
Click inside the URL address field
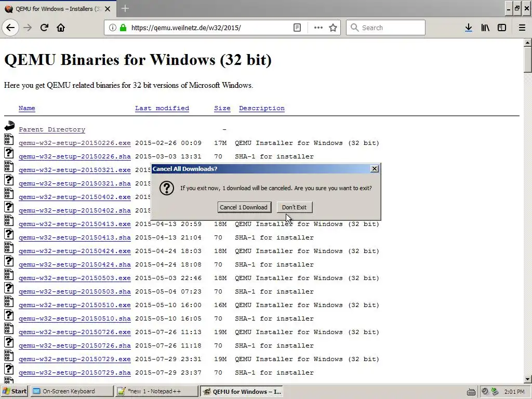[210, 28]
